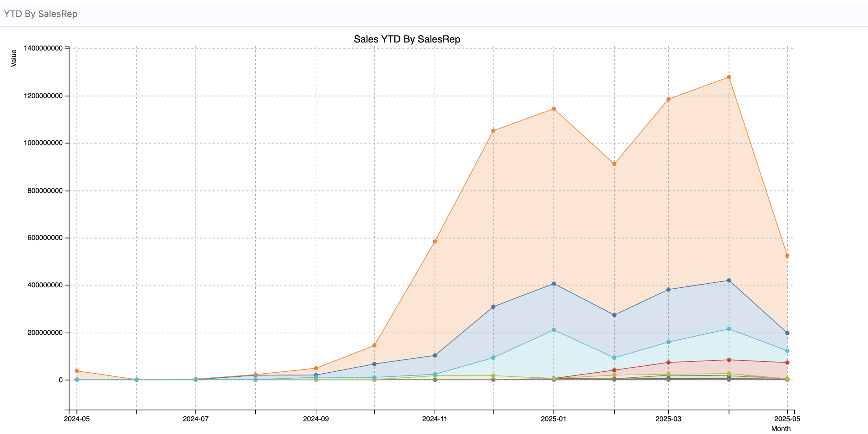
Task: Click the orange peak data point at 2025-04
Action: coord(729,77)
